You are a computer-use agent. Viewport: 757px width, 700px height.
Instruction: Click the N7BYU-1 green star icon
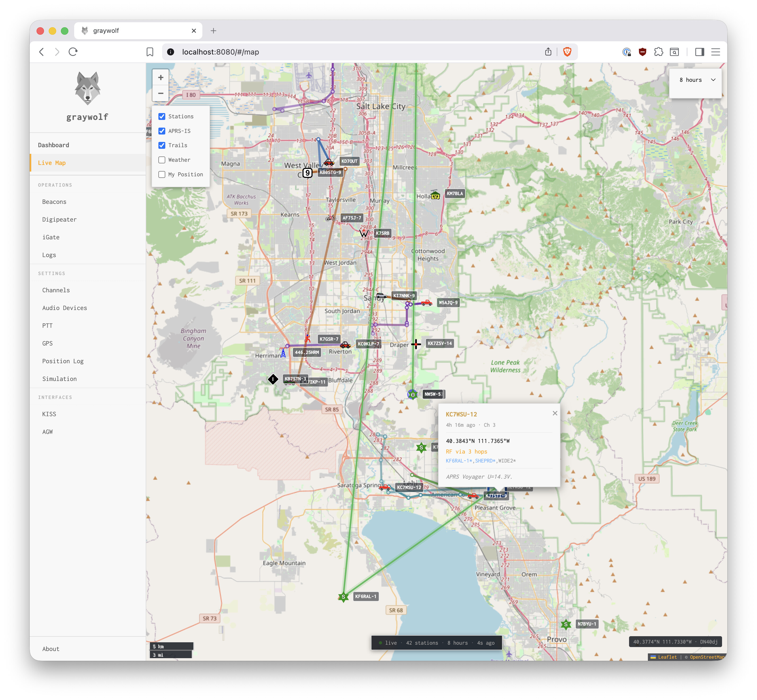tap(566, 624)
